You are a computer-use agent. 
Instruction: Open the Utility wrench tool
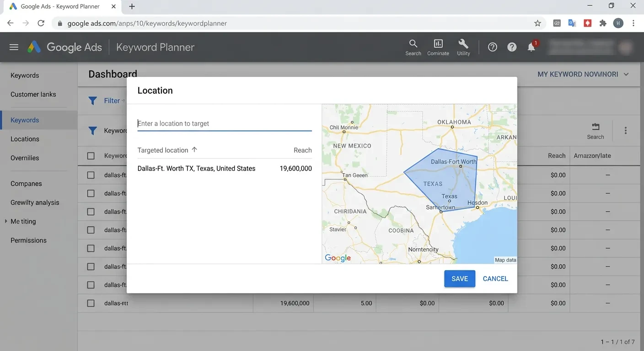coord(463,48)
